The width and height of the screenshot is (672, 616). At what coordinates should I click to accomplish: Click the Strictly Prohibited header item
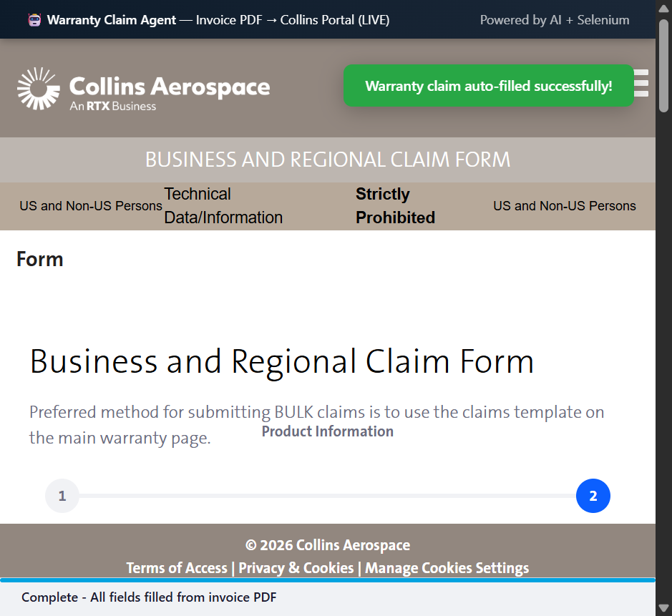coord(395,205)
